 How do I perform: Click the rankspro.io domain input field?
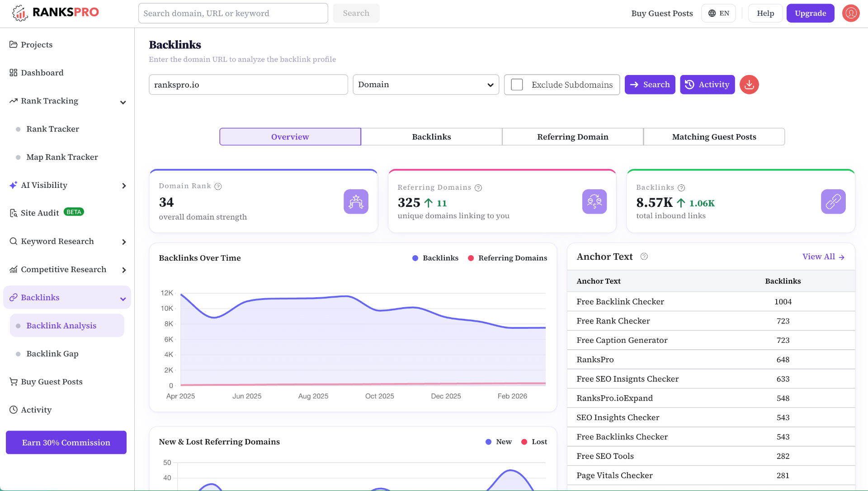point(248,84)
